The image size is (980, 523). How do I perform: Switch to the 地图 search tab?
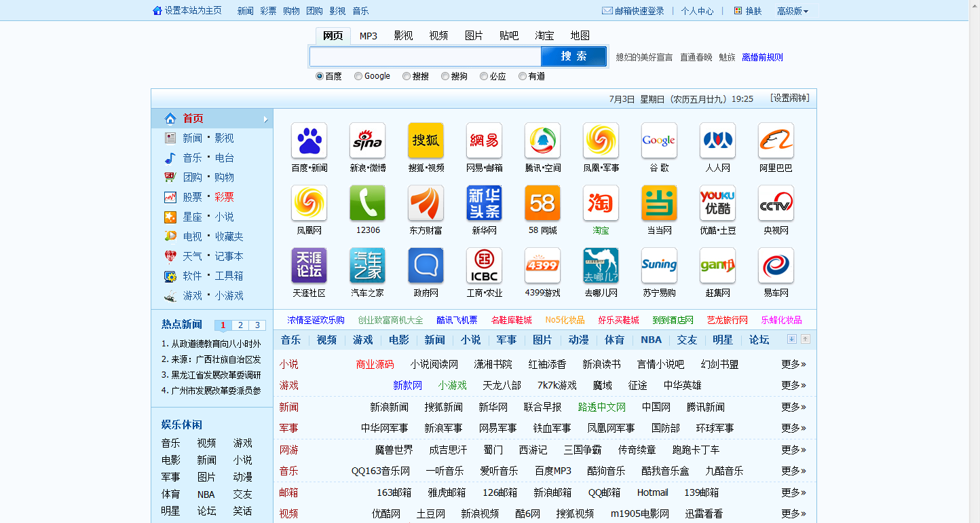[x=580, y=36]
